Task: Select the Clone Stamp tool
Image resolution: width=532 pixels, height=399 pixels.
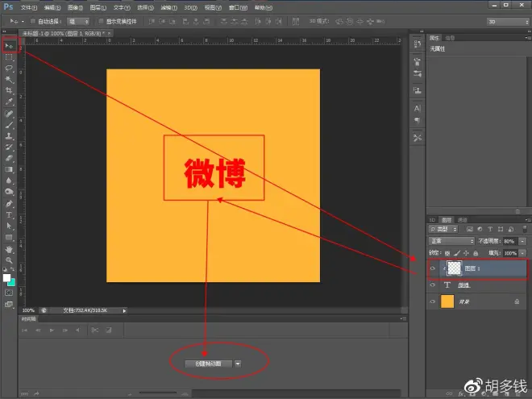Action: [x=9, y=136]
